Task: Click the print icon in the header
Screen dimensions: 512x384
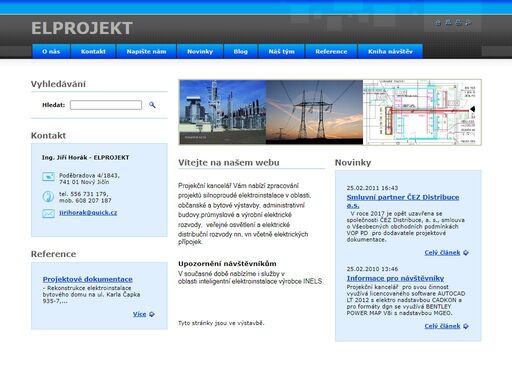Action: point(458,23)
